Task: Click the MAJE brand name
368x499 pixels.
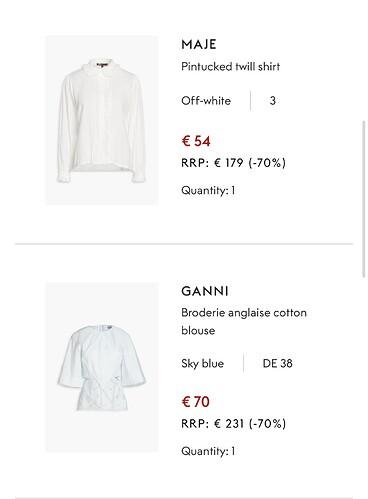Action: click(x=199, y=44)
